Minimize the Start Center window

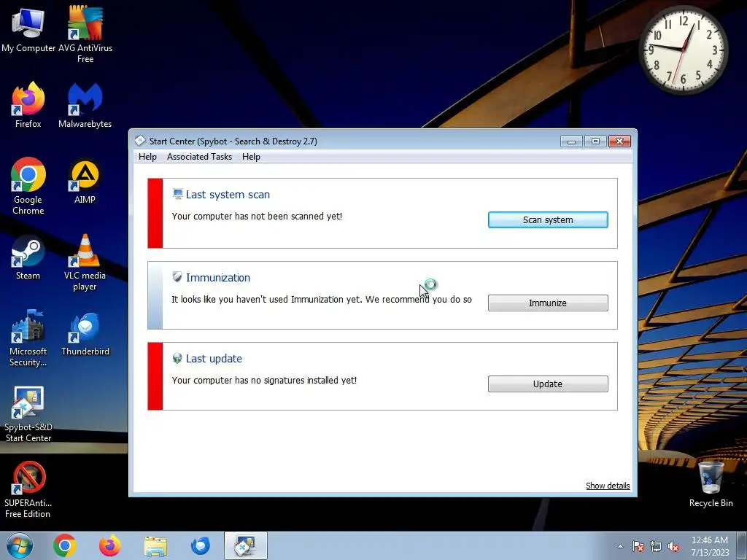click(x=571, y=141)
